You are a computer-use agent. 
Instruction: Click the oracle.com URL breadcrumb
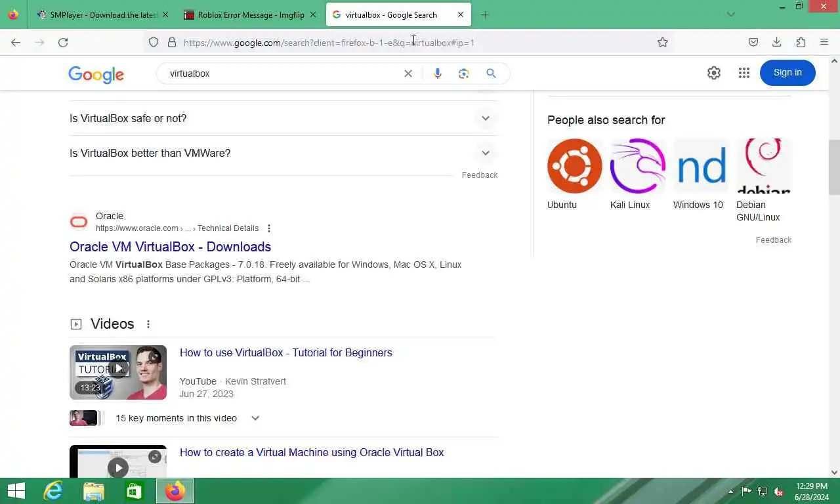click(177, 228)
